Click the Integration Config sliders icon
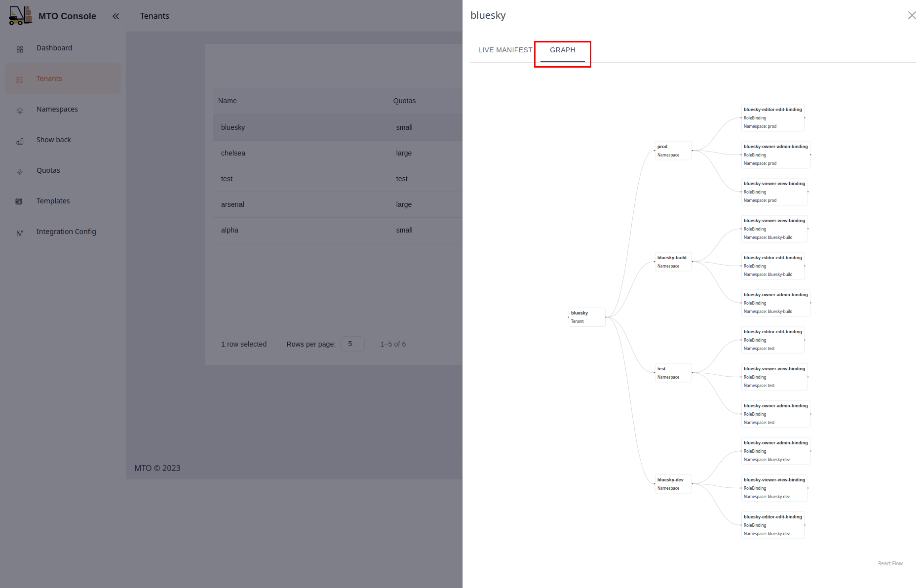The width and height of the screenshot is (924, 588). [x=20, y=233]
